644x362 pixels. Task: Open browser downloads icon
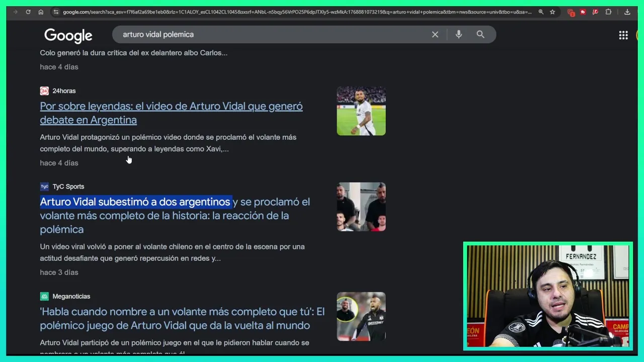[x=627, y=12]
